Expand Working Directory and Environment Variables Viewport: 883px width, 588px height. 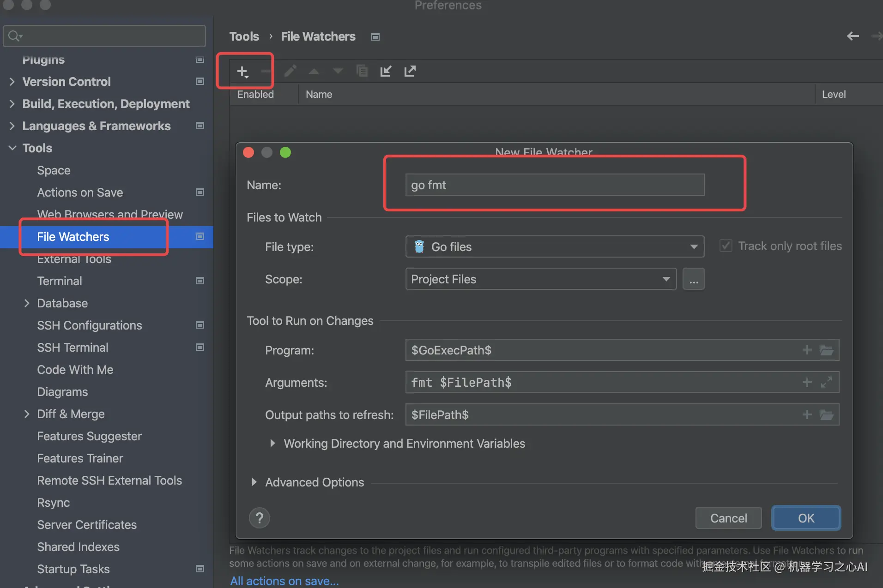click(x=272, y=444)
